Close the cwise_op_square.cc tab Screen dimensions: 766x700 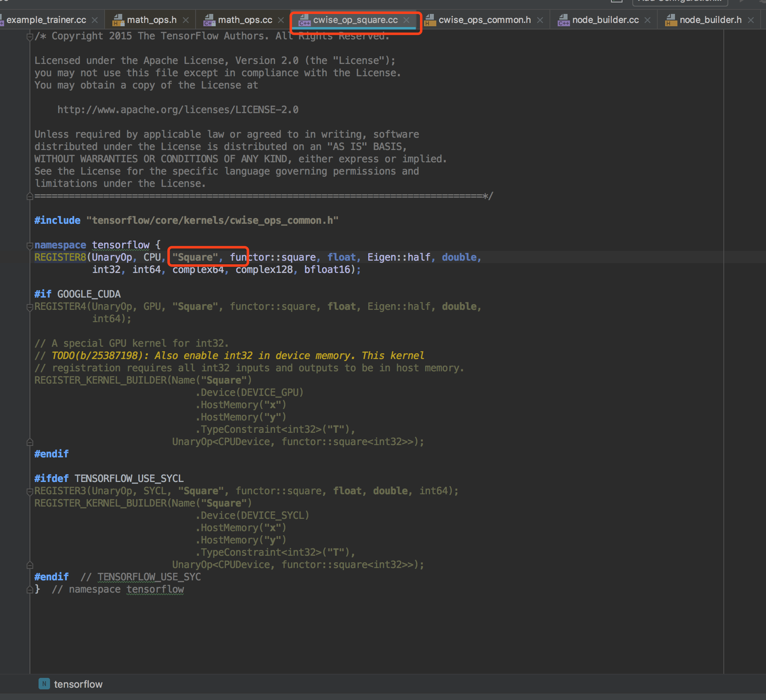click(406, 20)
